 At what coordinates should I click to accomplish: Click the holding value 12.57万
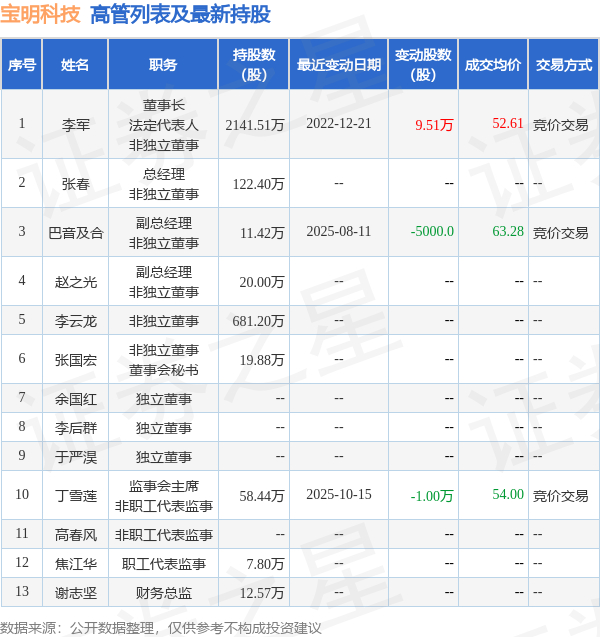[262, 593]
